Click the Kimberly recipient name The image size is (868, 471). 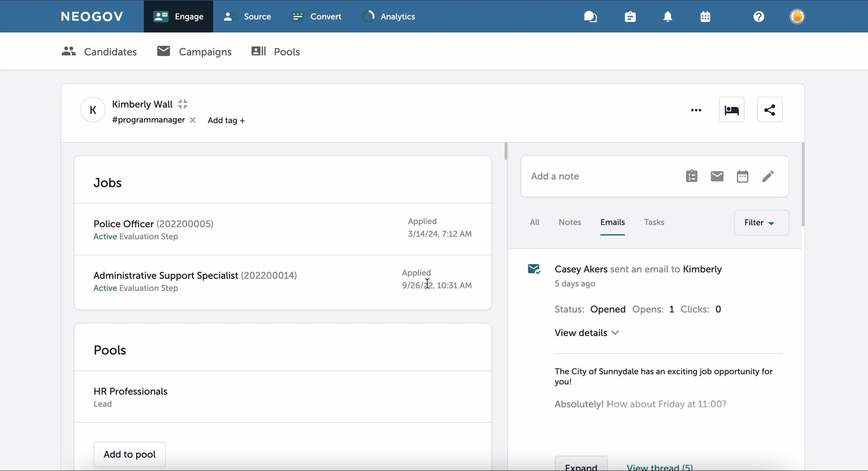click(x=702, y=269)
